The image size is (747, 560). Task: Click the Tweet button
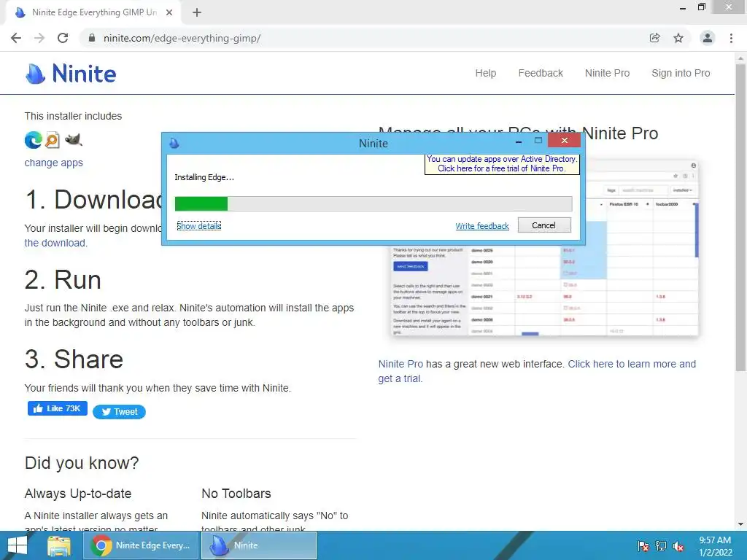[119, 412]
